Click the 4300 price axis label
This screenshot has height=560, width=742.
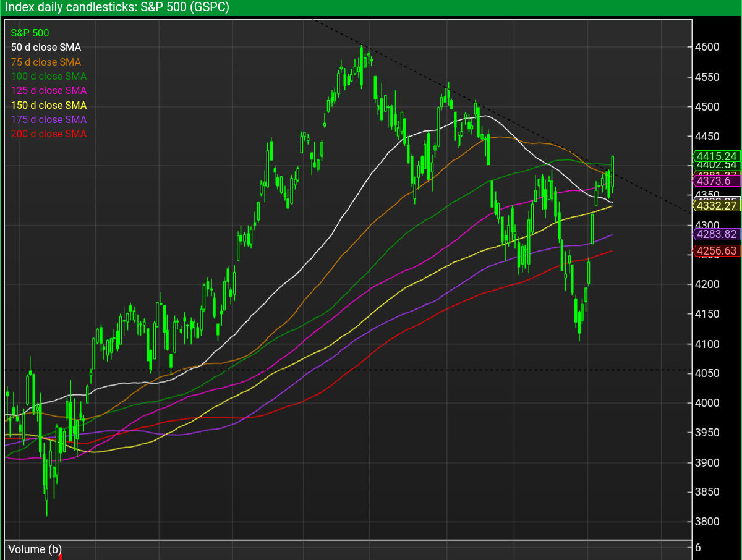(x=707, y=226)
